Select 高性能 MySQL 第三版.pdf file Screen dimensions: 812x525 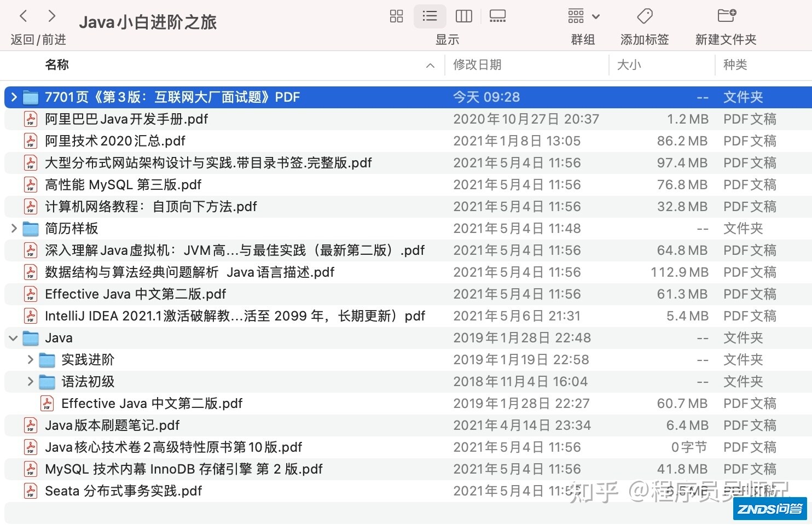coord(123,185)
